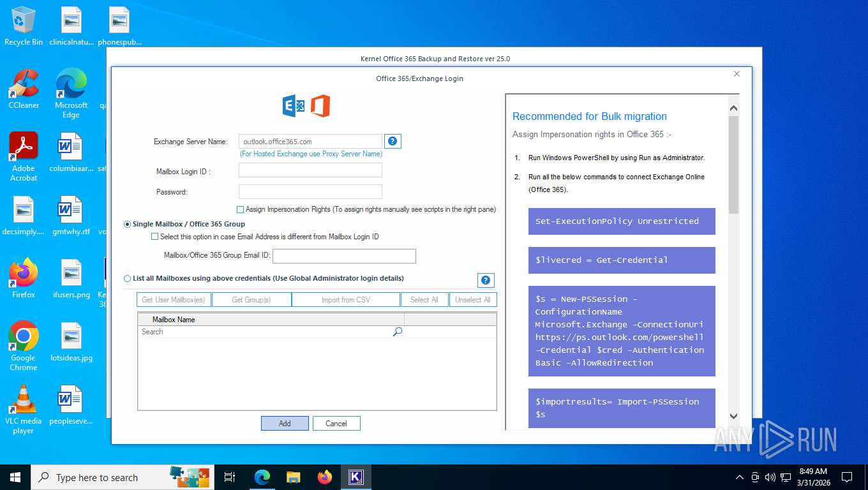Select VLC media player desktop shortcut
The image size is (868, 490).
[24, 409]
